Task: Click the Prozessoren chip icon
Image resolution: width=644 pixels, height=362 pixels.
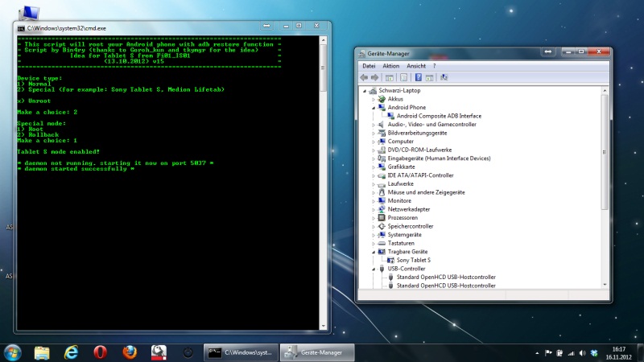Action: [382, 218]
